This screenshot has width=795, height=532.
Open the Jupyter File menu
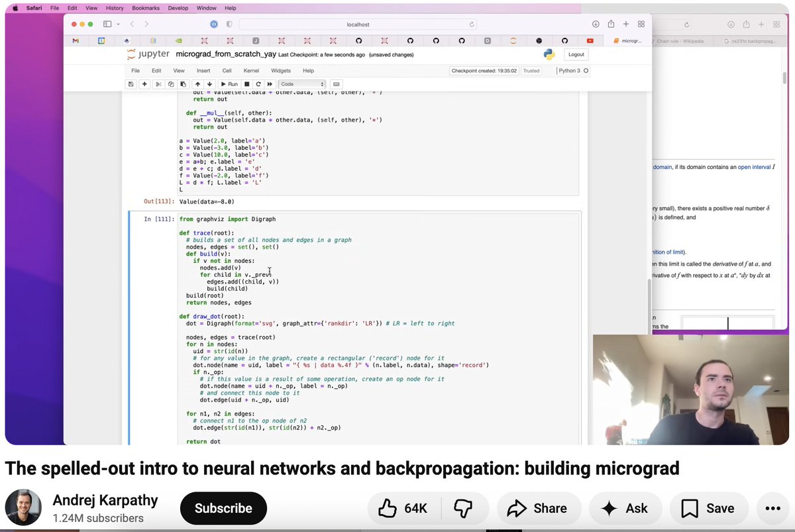pyautogui.click(x=135, y=70)
